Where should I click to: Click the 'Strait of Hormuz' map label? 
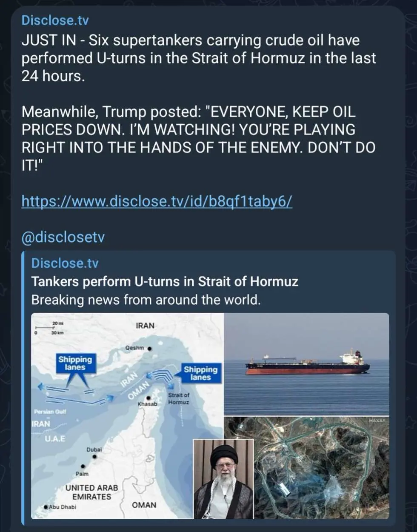coord(179,399)
